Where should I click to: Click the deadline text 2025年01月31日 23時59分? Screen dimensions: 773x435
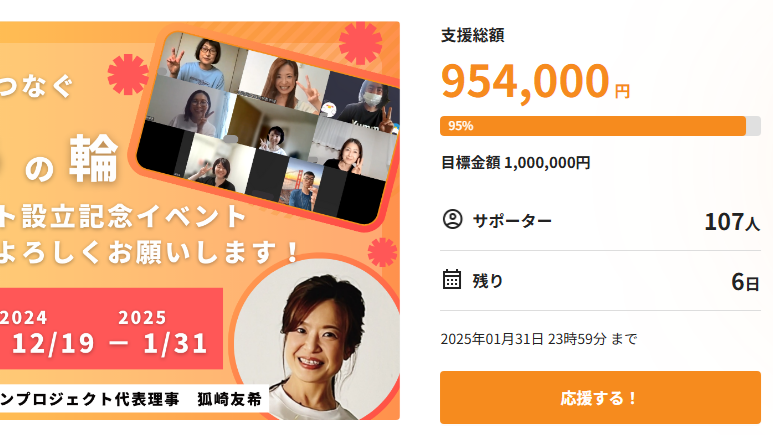click(523, 339)
